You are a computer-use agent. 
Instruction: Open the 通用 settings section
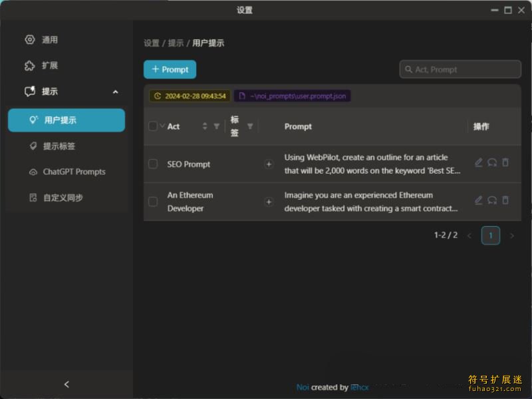tap(50, 40)
